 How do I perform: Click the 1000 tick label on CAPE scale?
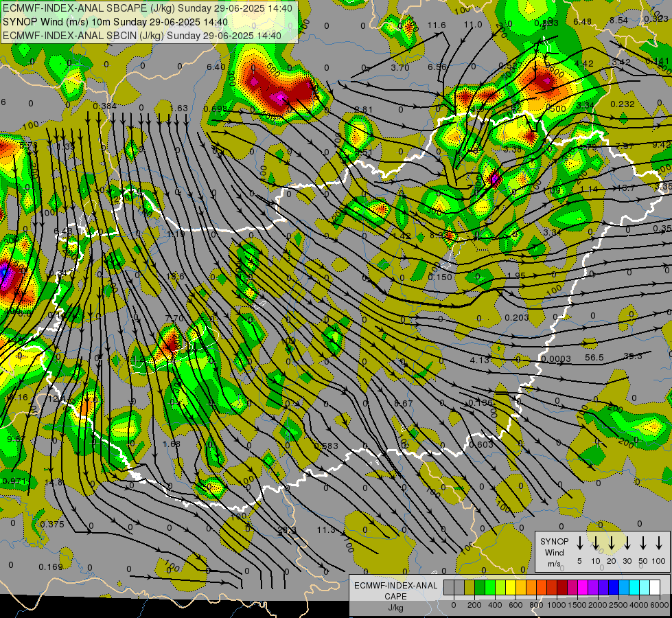click(x=557, y=605)
